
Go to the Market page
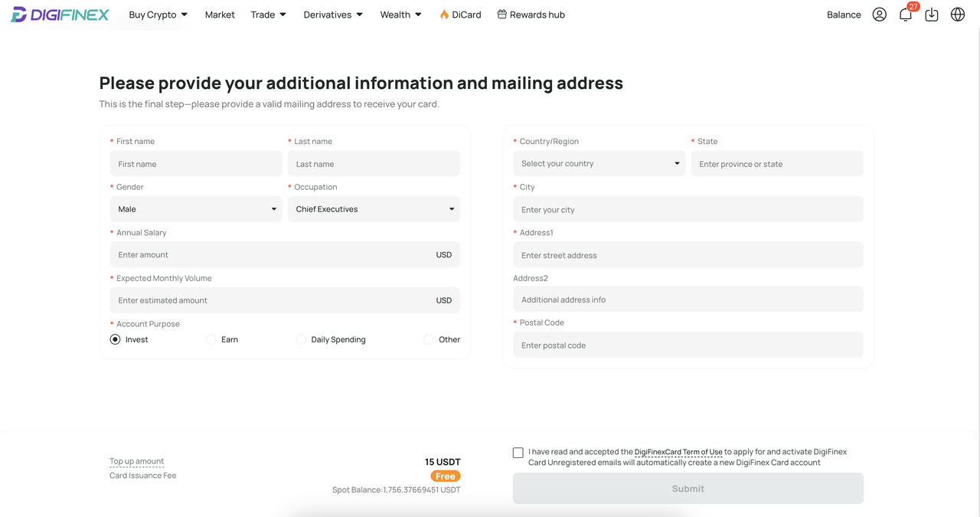(220, 15)
